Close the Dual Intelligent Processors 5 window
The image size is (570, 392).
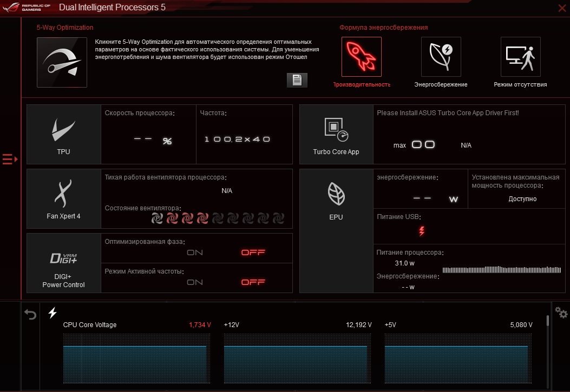point(562,8)
